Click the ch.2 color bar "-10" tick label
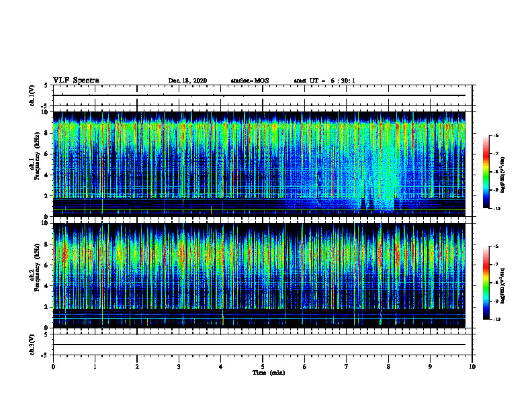 click(x=496, y=320)
